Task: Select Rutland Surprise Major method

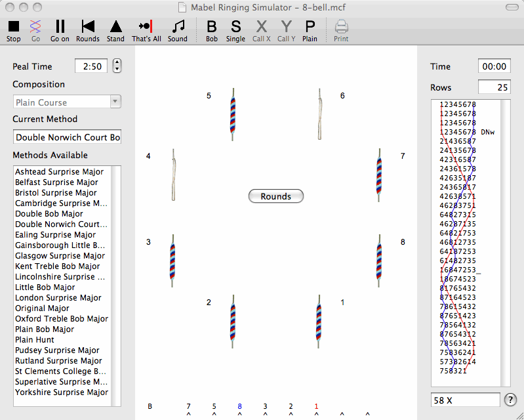Action: [x=58, y=361]
